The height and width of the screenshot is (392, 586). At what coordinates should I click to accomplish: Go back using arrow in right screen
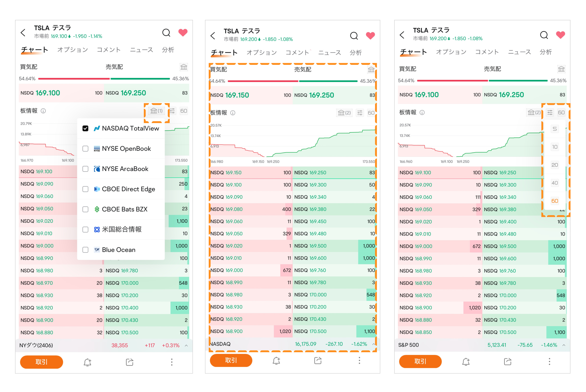[x=402, y=35]
